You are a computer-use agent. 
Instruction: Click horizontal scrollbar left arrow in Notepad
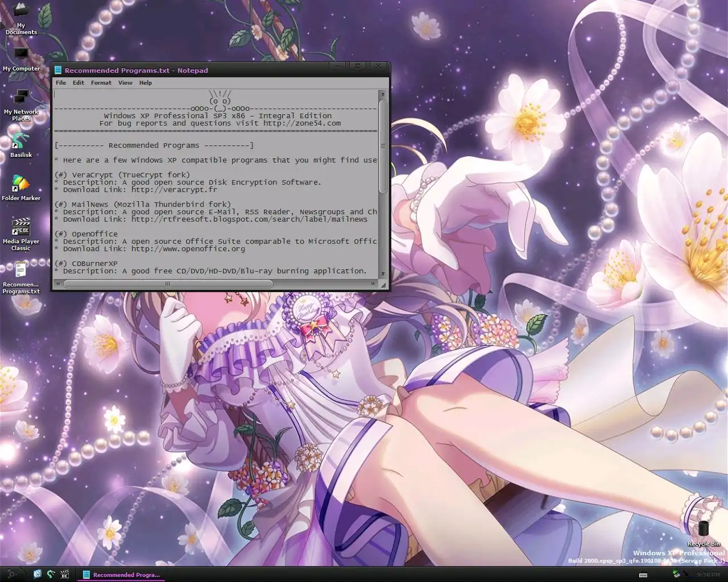tap(58, 284)
